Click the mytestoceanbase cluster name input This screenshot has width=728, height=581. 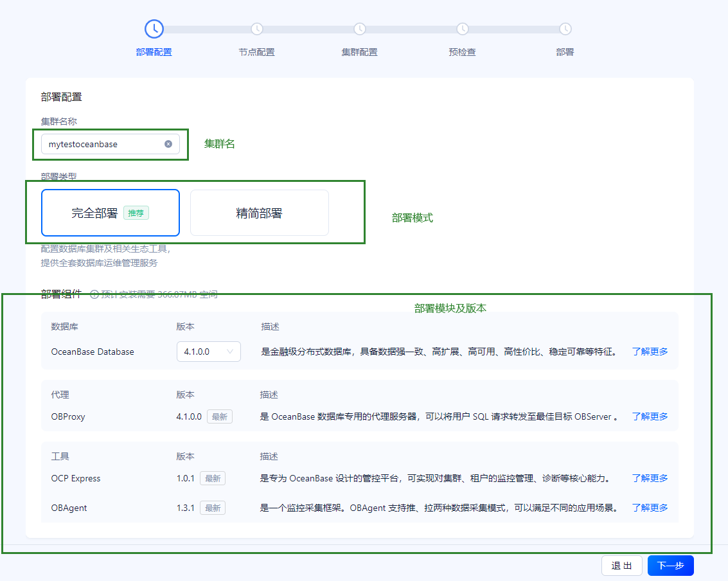click(111, 144)
